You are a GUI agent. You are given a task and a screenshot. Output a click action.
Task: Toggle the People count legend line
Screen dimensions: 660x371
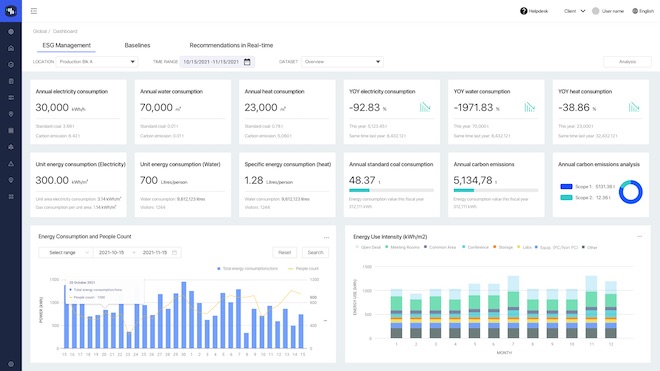tap(303, 268)
